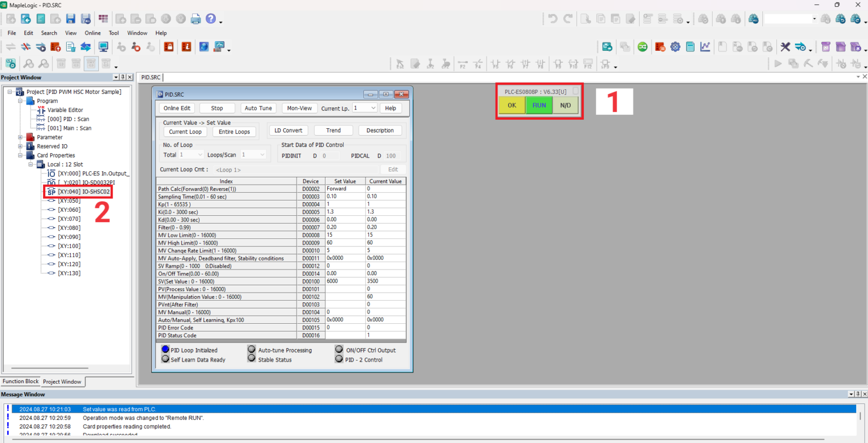
Task: Toggle the ON/OFF Ctrl Output indicator
Action: (x=339, y=349)
